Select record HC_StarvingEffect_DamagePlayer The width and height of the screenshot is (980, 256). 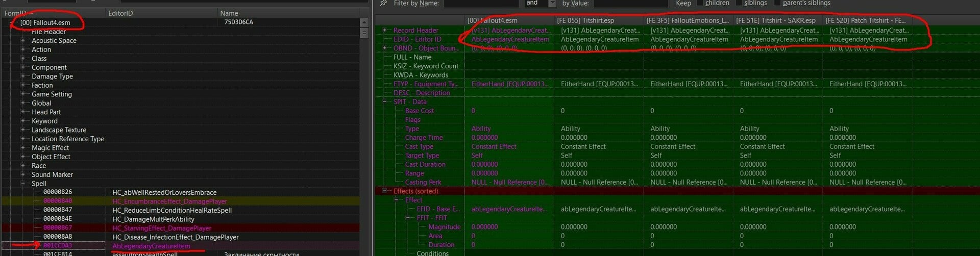162,228
